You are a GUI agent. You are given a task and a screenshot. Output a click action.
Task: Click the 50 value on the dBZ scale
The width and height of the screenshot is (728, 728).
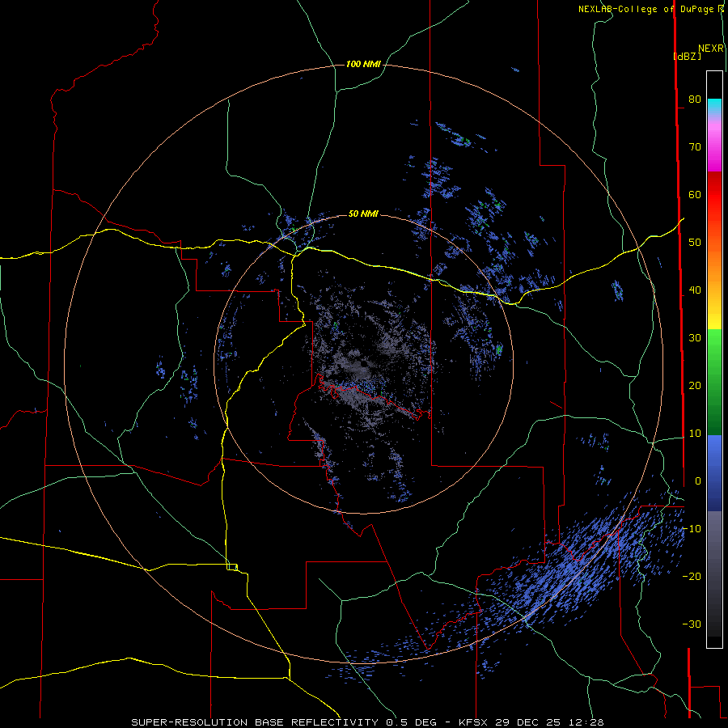coord(695,243)
